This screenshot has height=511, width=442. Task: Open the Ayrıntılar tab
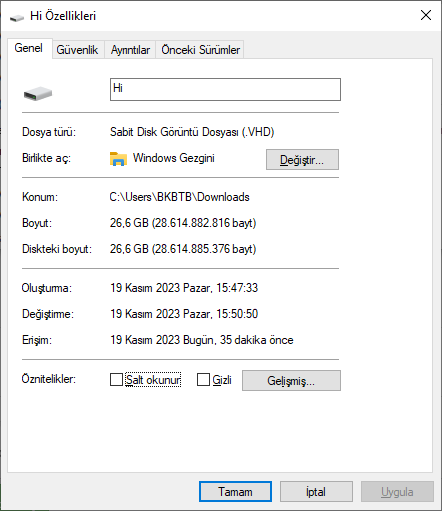click(130, 50)
